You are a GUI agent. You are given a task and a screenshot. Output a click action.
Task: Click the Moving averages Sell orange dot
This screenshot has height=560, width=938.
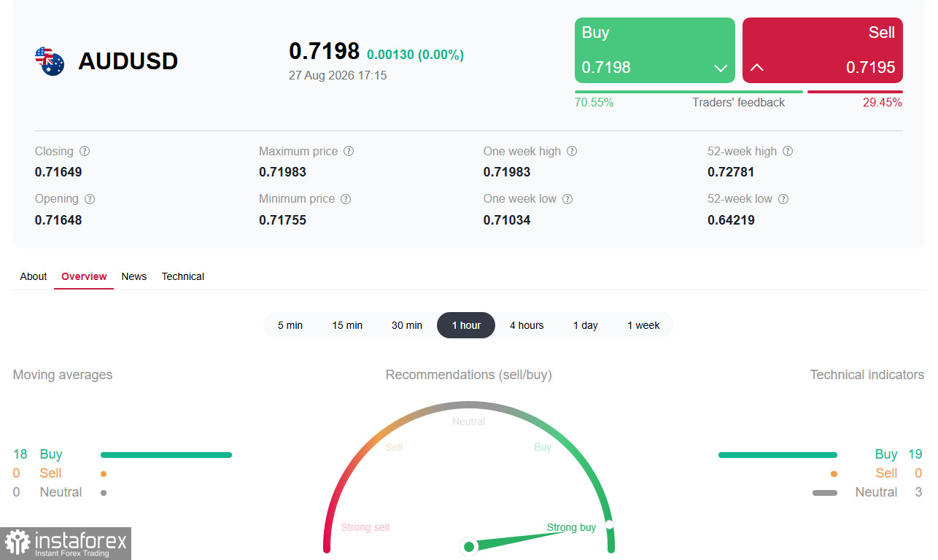[104, 474]
